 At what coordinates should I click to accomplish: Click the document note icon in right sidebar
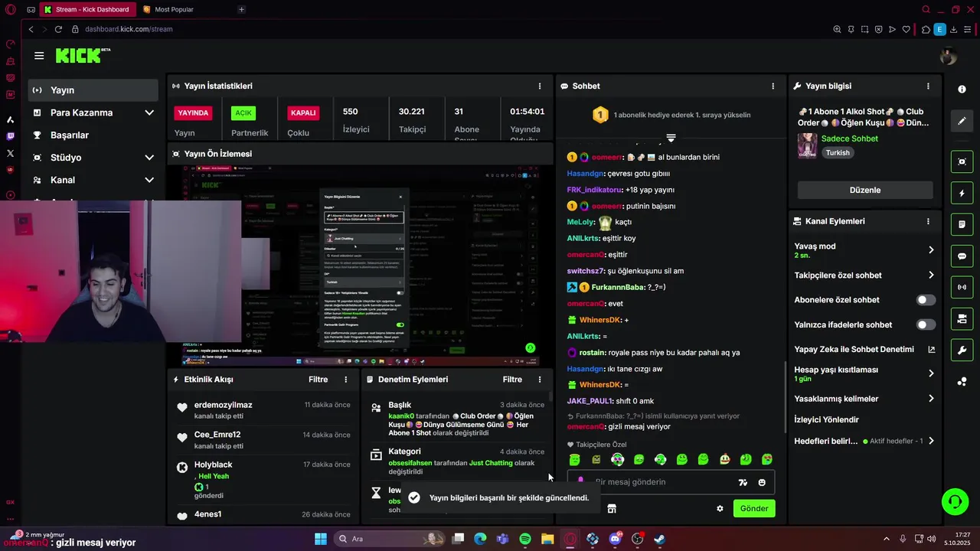[x=962, y=225]
